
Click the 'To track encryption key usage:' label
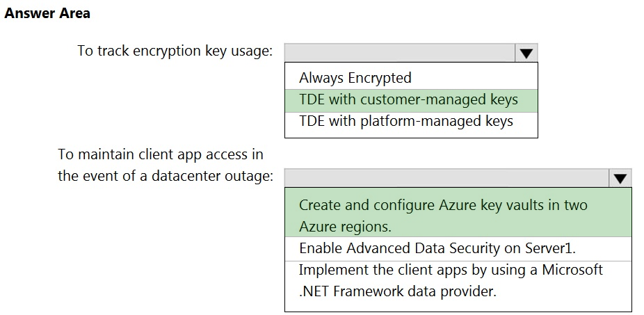(x=175, y=51)
